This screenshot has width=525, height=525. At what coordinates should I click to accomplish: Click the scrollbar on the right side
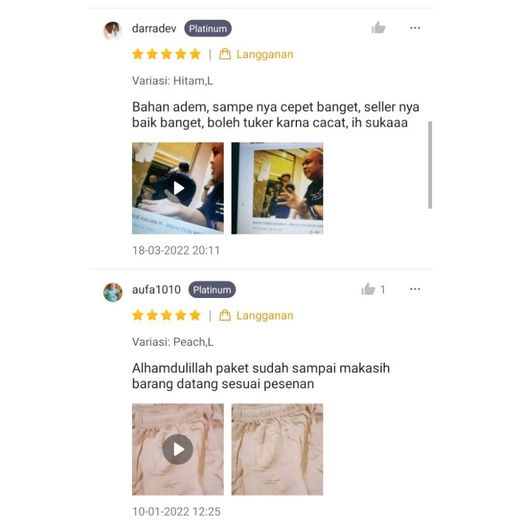pyautogui.click(x=430, y=165)
